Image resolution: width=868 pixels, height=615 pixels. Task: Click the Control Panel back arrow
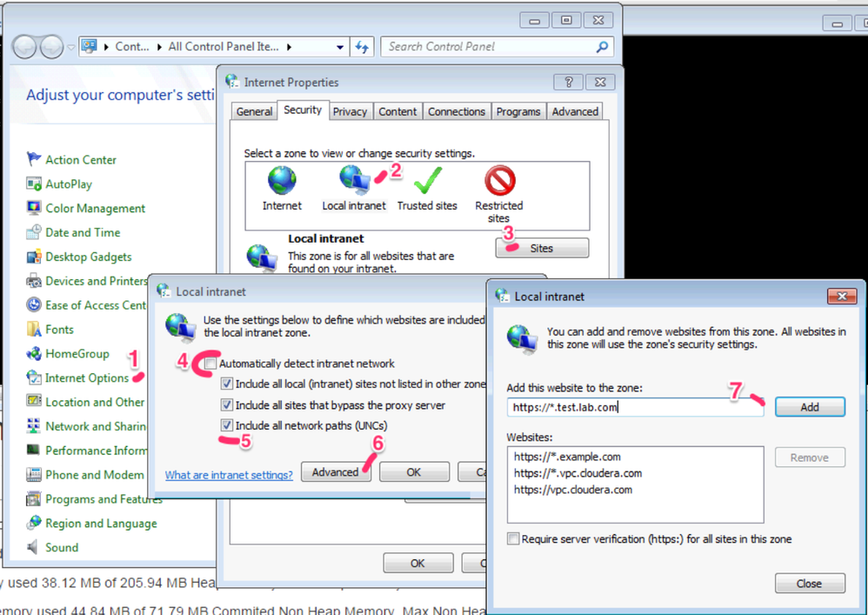coord(25,47)
